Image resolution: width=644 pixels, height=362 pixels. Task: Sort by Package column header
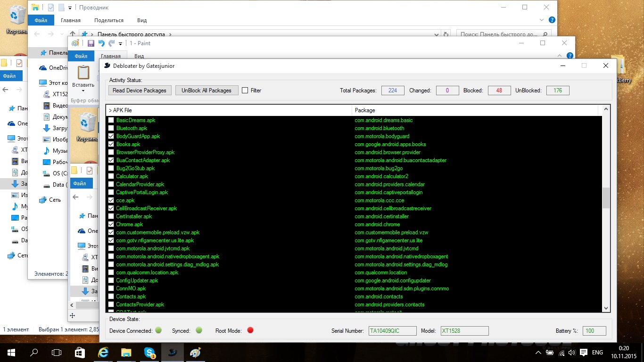click(475, 110)
